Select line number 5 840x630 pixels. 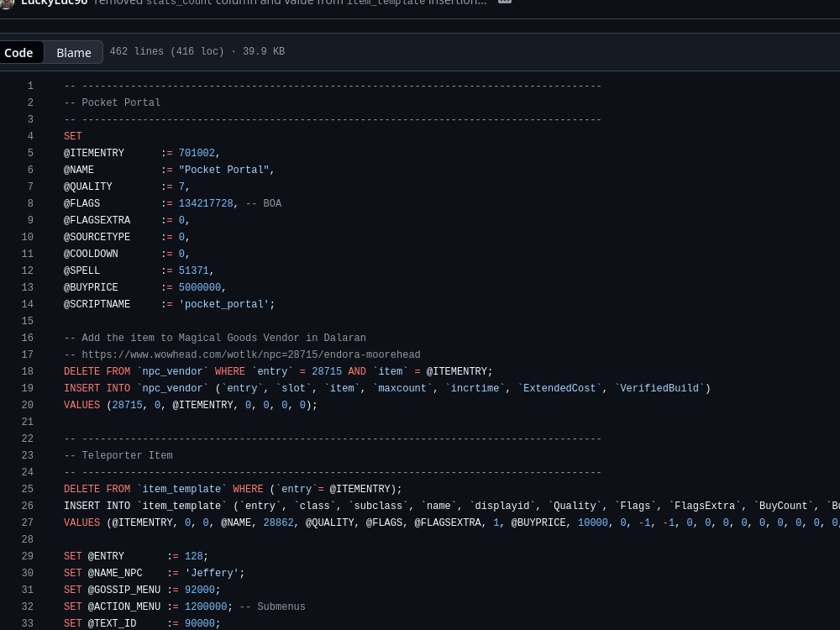coord(30,153)
